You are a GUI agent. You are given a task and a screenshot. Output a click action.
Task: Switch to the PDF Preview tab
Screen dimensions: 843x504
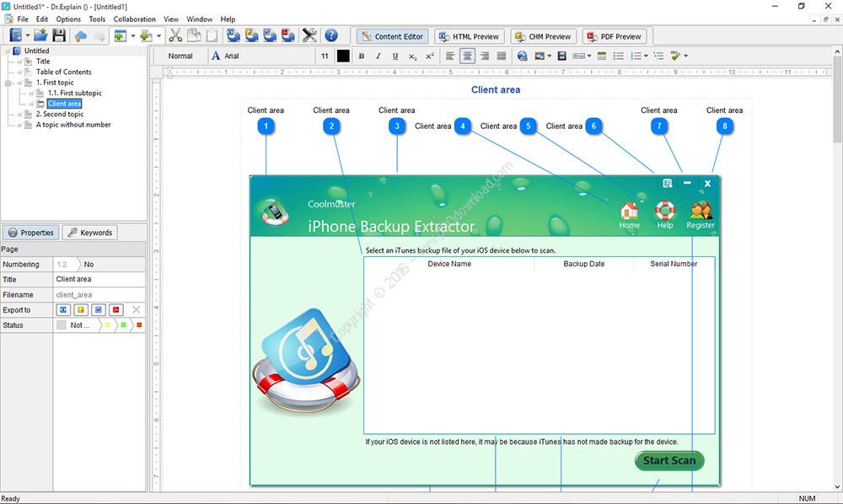point(615,36)
